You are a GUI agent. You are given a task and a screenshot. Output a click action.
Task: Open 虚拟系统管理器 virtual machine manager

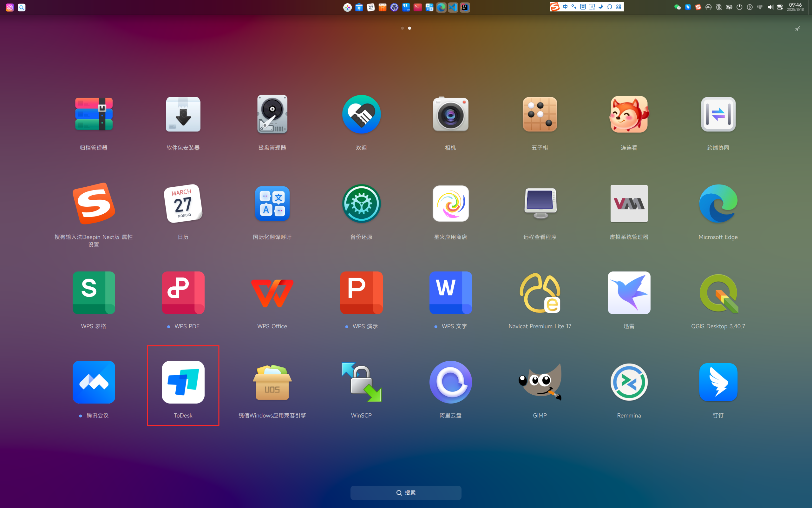click(629, 204)
